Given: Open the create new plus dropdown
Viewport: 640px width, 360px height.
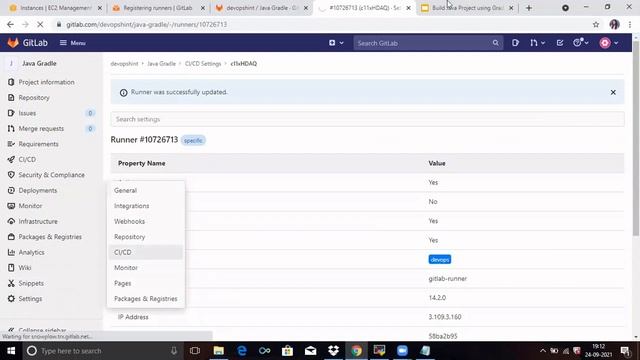Looking at the screenshot, I should point(336,43).
